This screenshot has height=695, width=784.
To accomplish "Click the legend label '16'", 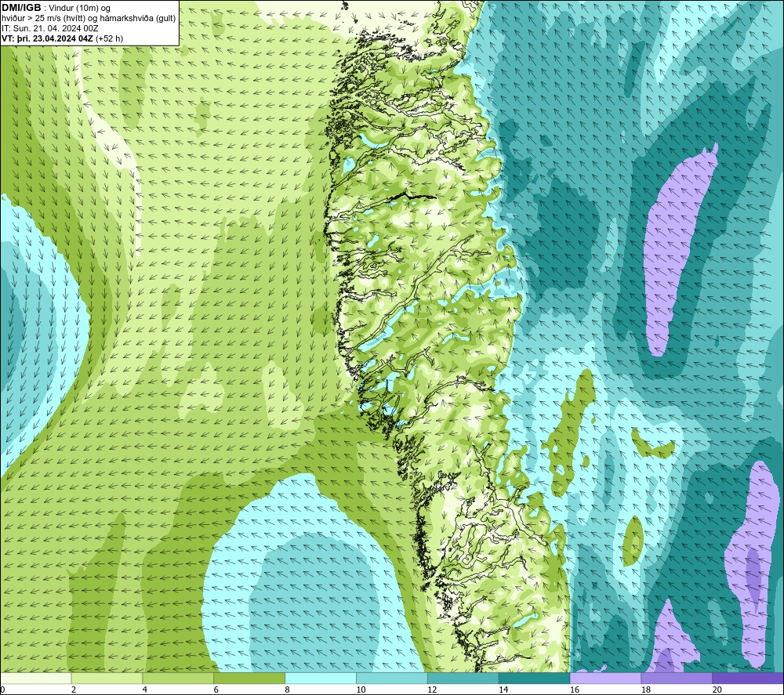I will pos(575,690).
